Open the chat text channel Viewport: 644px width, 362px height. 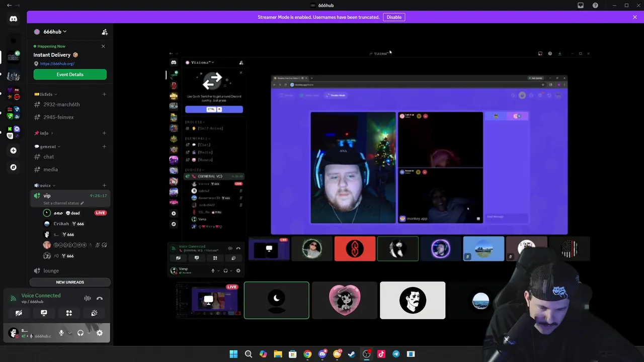pyautogui.click(x=70, y=157)
